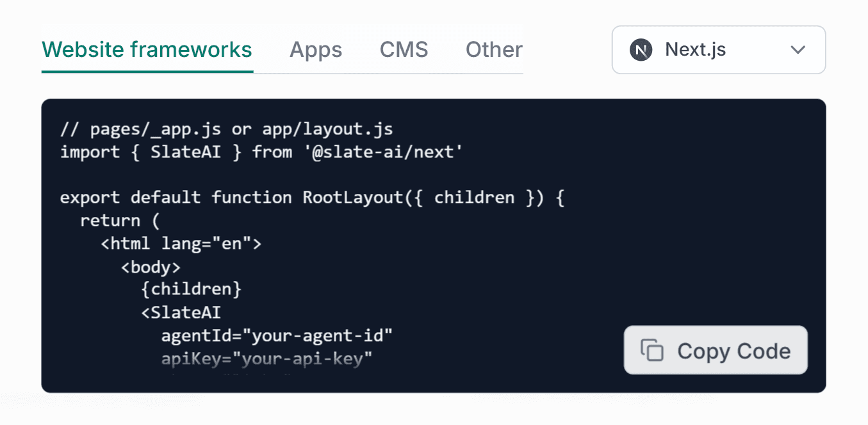Image resolution: width=868 pixels, height=425 pixels.
Task: Click the chevron arrow in the Next.js selector
Action: pos(798,50)
